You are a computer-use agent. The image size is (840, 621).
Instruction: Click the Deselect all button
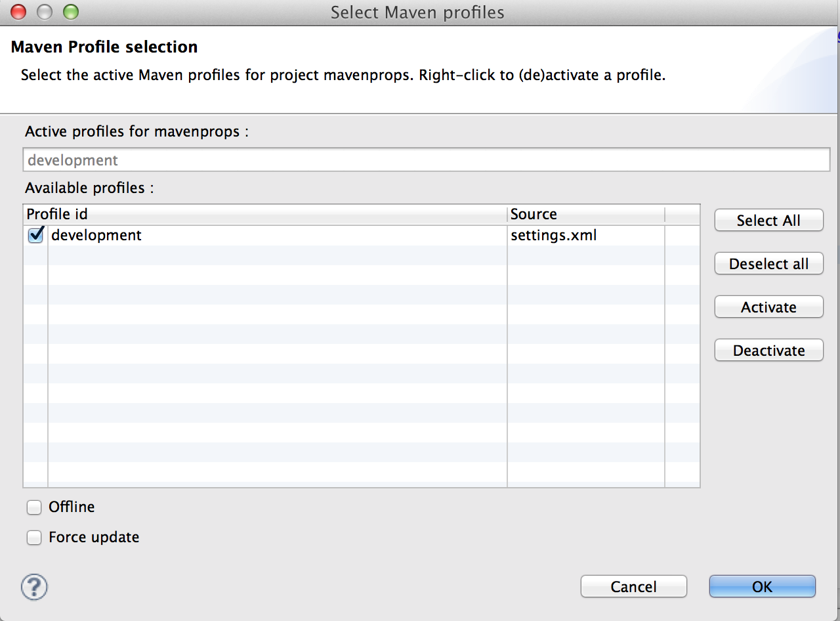[x=768, y=264]
